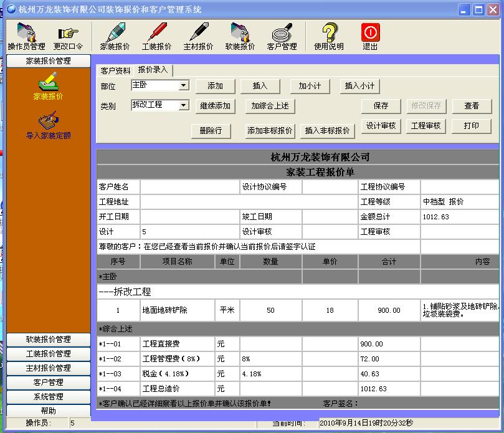Image resolution: width=504 pixels, height=433 pixels.
Task: Select 导入家装定额 icon in the sidebar
Action: pos(48,125)
